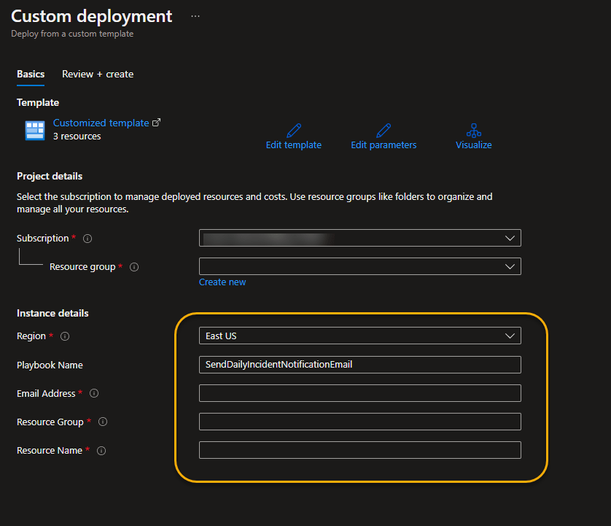Click info icon next to Subscription

[x=88, y=239]
